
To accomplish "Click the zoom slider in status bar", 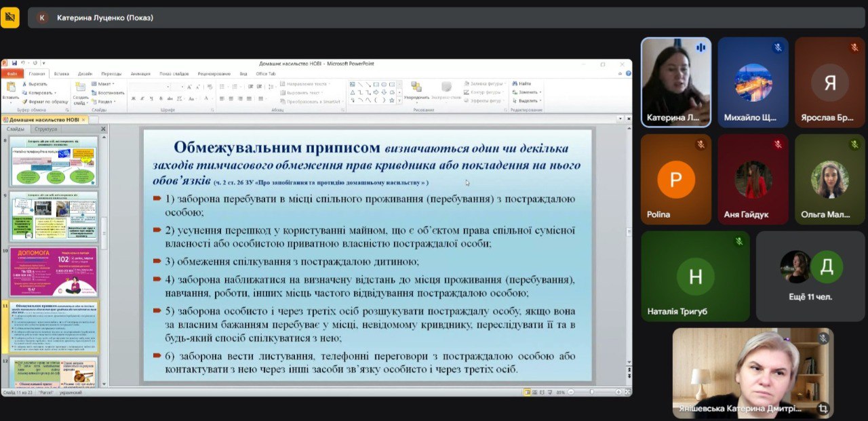I will point(591,392).
